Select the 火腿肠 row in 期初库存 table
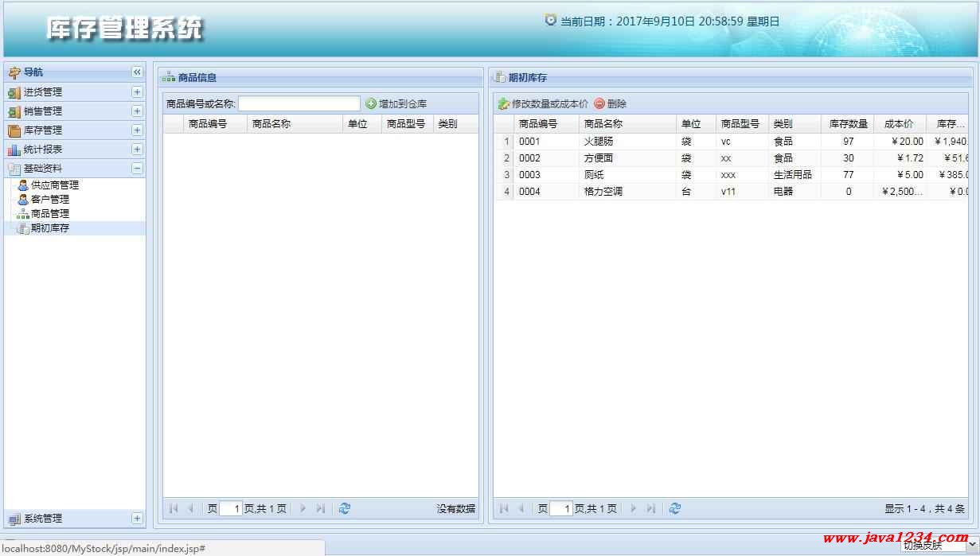 pos(598,142)
